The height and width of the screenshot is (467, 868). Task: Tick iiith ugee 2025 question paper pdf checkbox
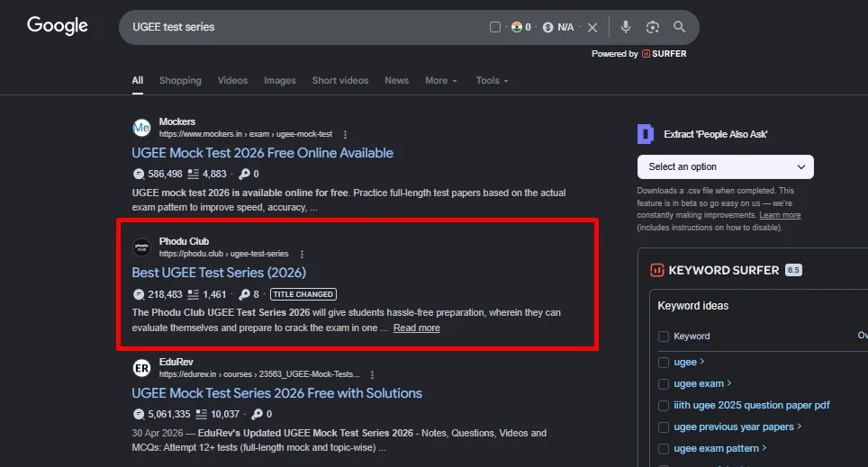(x=664, y=406)
